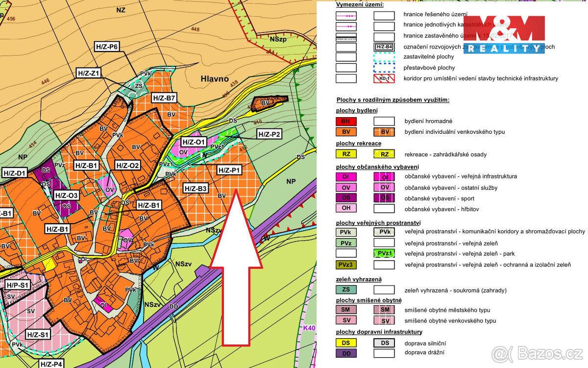Toggle the přestavbové plochy blue dashed box

pos(384,68)
